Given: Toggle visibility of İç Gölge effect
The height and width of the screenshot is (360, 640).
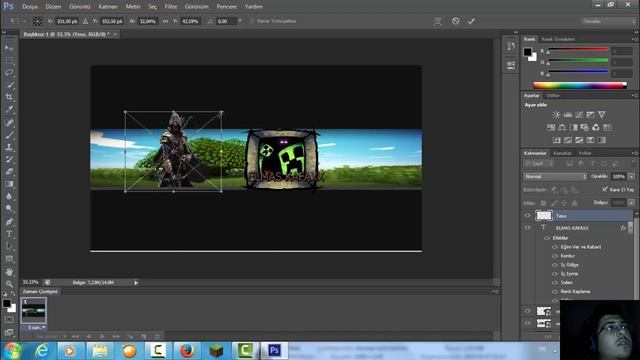Looking at the screenshot, I should pos(555,265).
